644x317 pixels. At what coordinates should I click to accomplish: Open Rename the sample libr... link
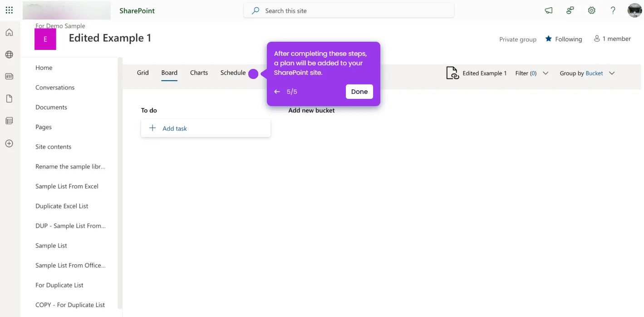[70, 166]
